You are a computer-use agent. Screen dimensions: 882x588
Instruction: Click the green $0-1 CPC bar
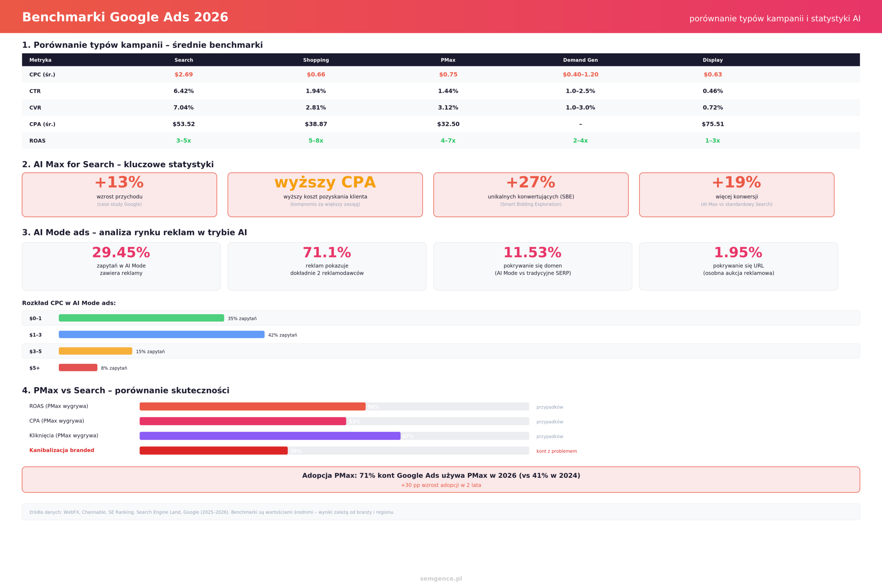tap(141, 318)
